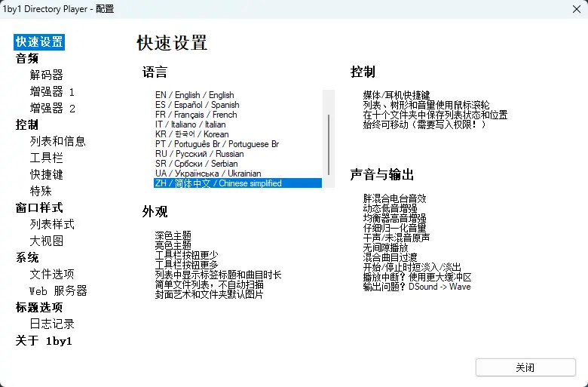Click the 关闭 button

(525, 367)
